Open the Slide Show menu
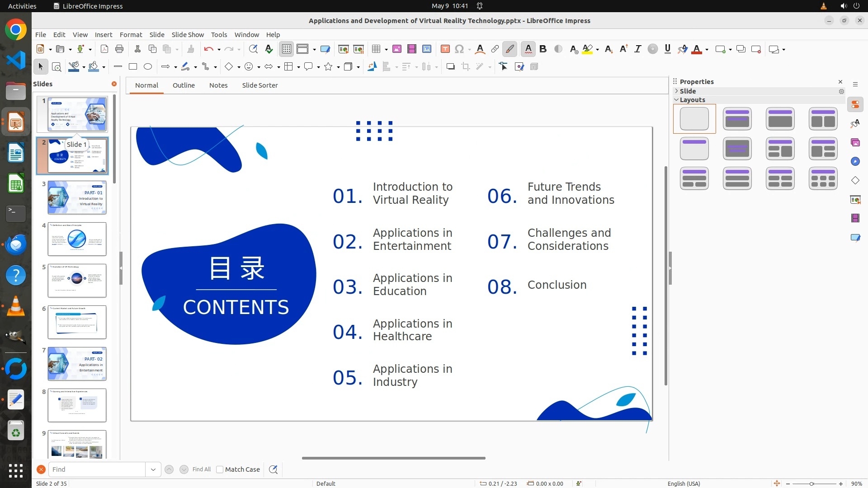This screenshot has width=868, height=488. (x=188, y=35)
